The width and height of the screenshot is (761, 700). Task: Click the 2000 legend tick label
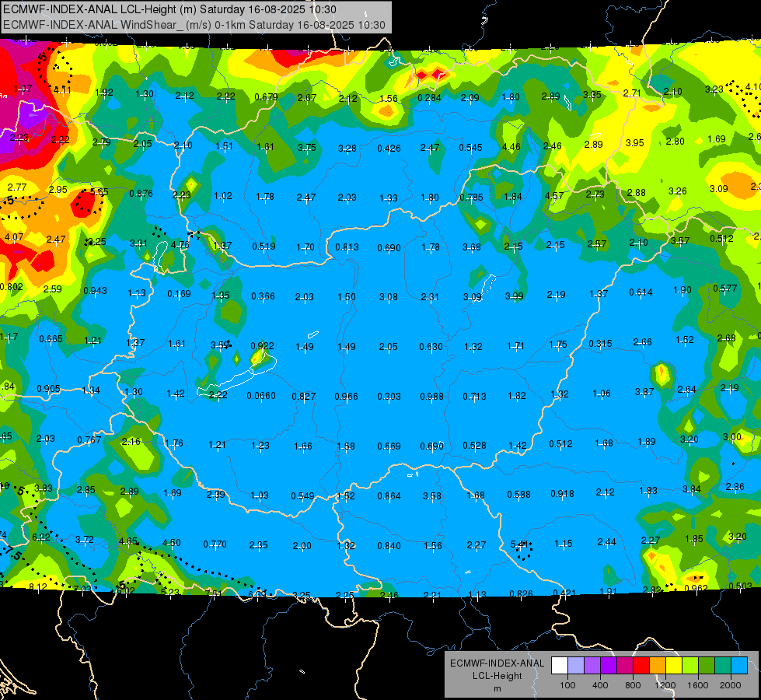pos(730,685)
